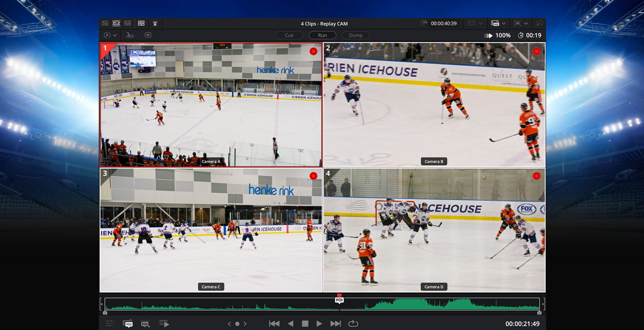Click the broadcast tower replay icon

coord(155,23)
